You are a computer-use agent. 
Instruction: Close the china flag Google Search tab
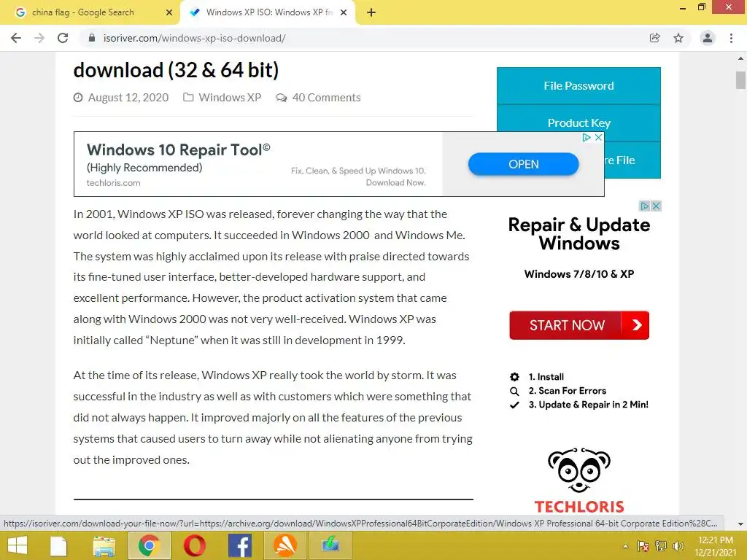point(169,12)
